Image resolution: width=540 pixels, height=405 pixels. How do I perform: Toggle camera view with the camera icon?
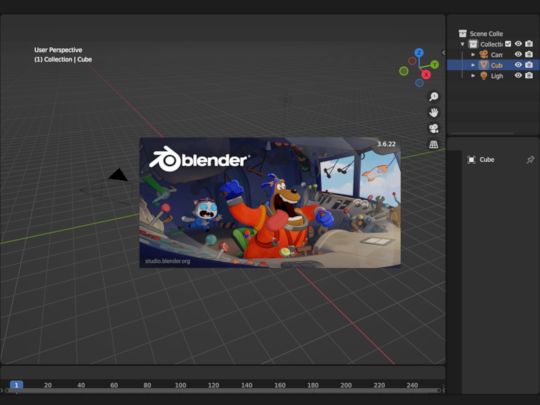pyautogui.click(x=434, y=128)
